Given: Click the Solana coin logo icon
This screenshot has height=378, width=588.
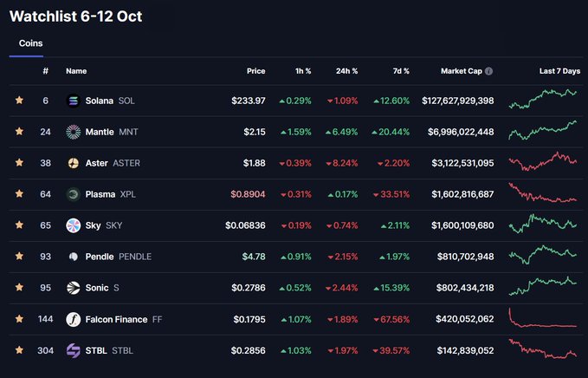Looking at the screenshot, I should pos(73,101).
